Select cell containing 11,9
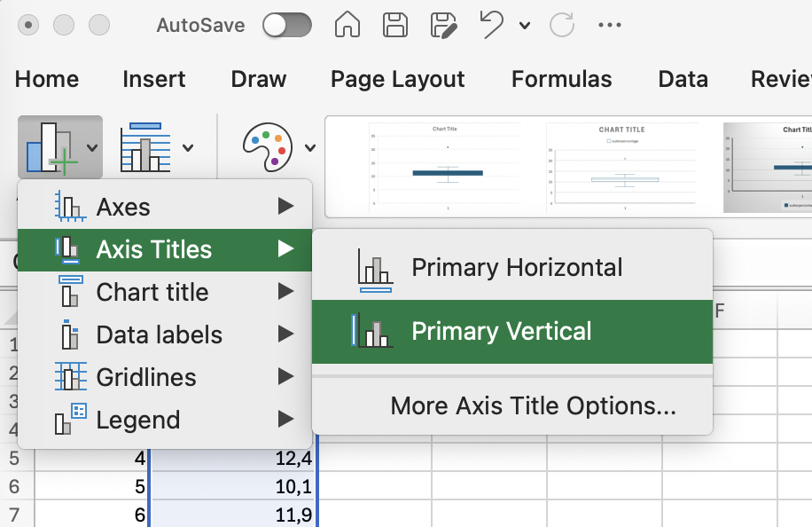 pyautogui.click(x=233, y=514)
